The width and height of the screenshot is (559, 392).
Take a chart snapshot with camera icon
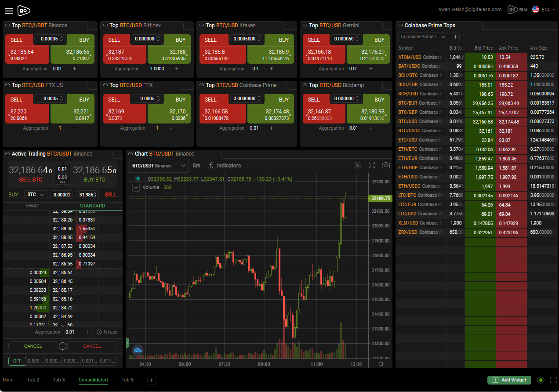386,166
